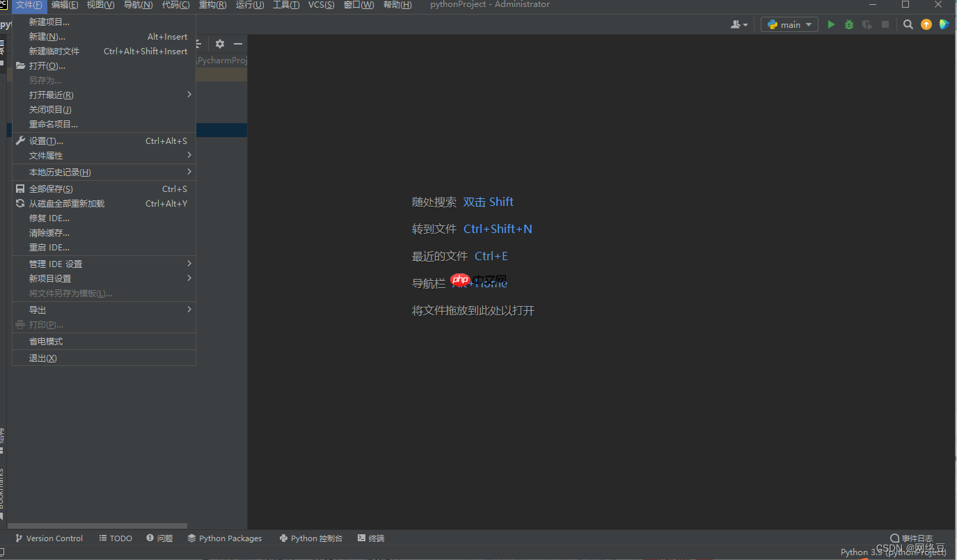
Task: Open Search Everywhere with the magnifier icon
Action: (x=908, y=23)
